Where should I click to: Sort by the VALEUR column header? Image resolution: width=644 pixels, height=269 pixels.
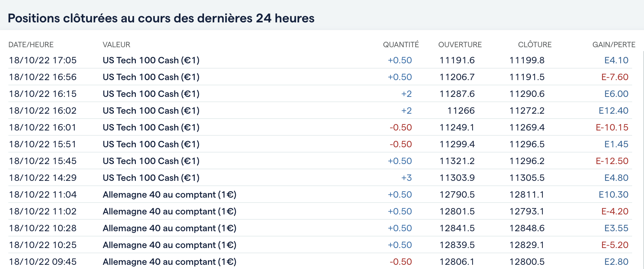(116, 45)
